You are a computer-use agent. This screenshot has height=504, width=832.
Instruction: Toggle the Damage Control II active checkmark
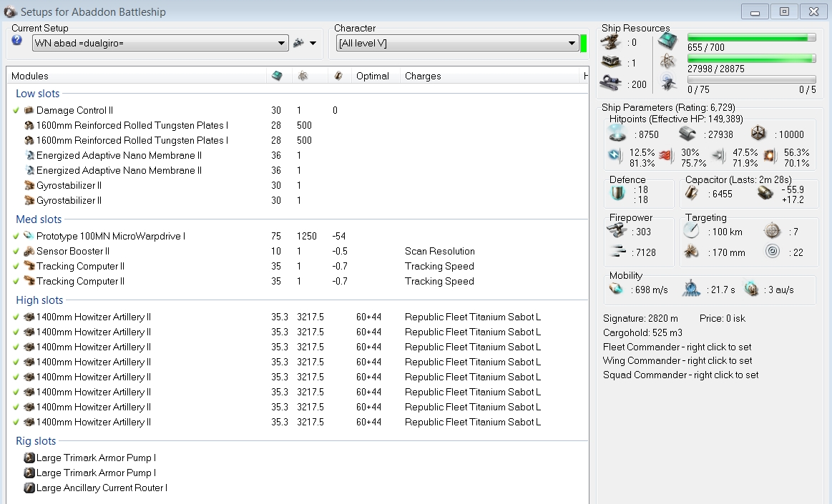pos(16,110)
